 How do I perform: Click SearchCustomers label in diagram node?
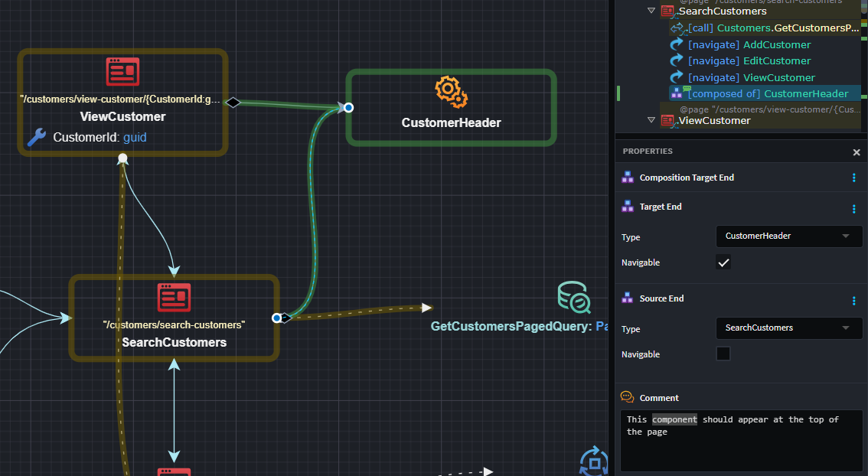[174, 343]
